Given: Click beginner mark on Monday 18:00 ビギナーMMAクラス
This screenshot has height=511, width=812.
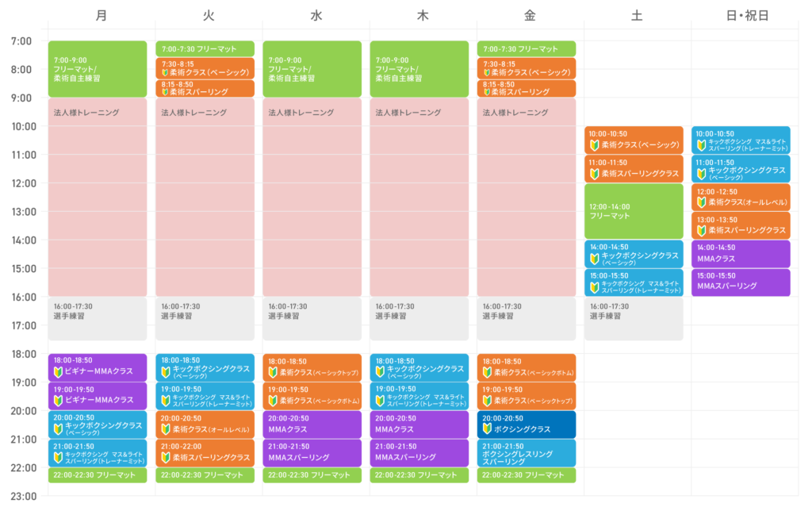Looking at the screenshot, I should click(x=58, y=371).
